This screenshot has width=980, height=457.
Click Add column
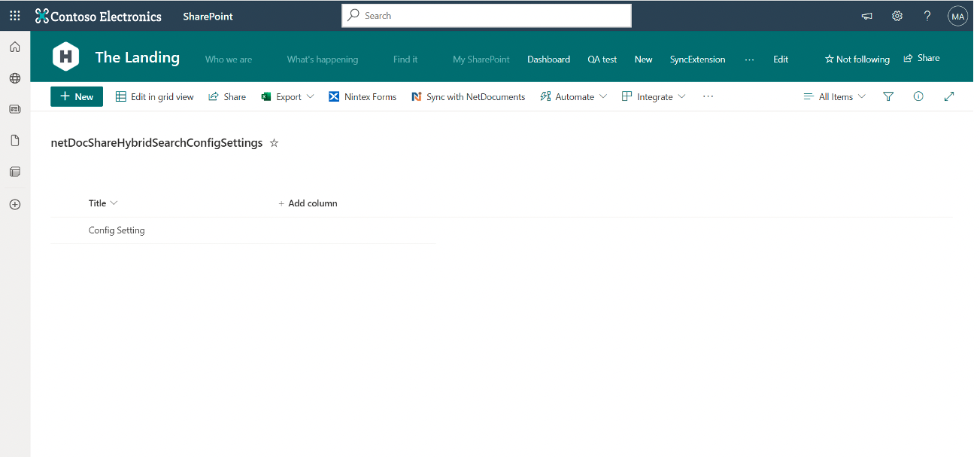[308, 203]
